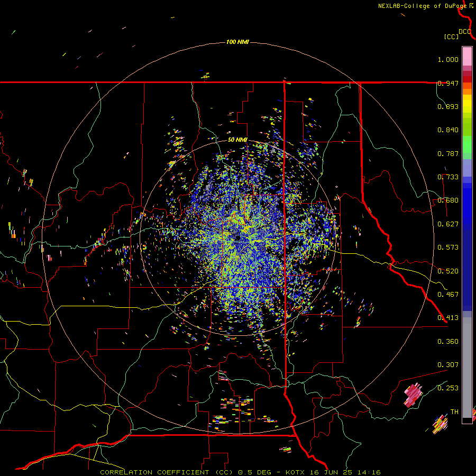Select the 0.840 scale value

point(448,130)
